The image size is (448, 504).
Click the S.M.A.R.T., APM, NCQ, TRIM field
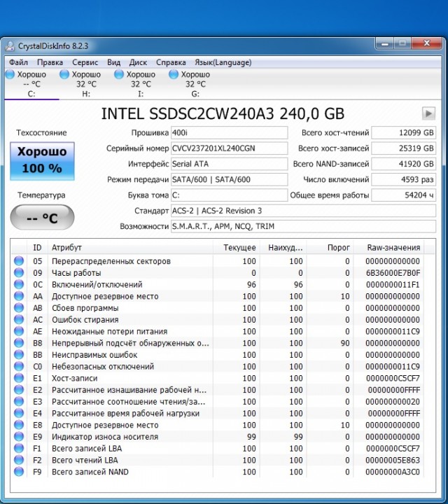click(x=303, y=226)
